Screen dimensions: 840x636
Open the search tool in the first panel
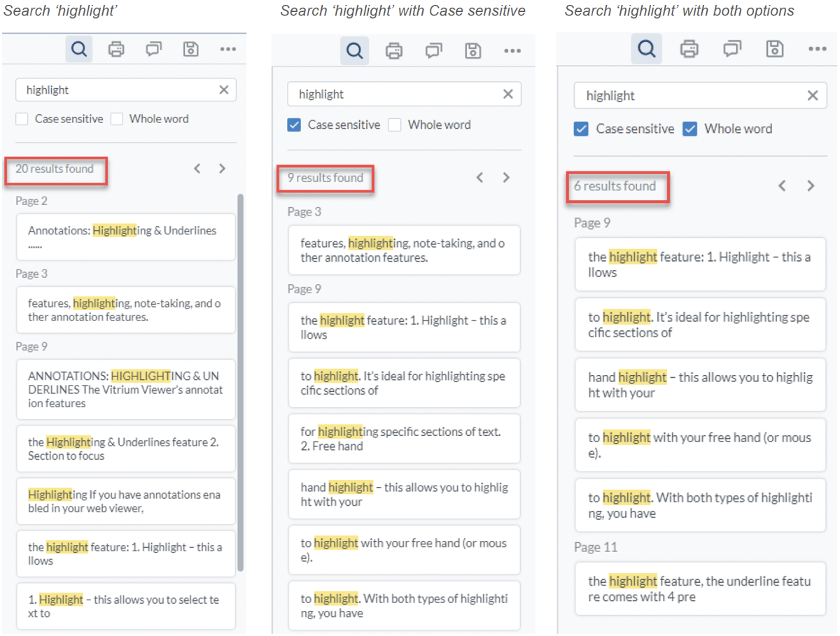(x=78, y=49)
